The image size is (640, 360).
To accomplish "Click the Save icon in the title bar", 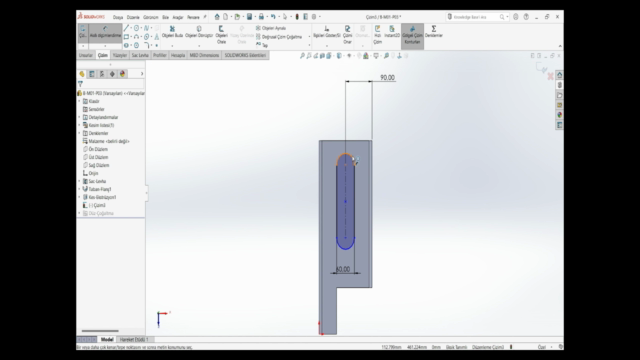I will (249, 17).
